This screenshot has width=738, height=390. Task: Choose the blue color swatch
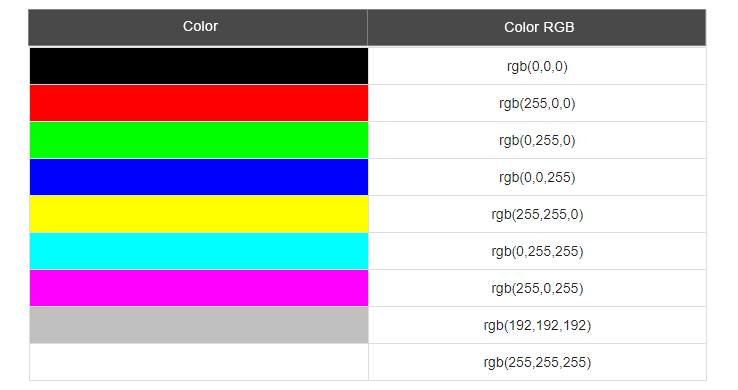pos(199,177)
